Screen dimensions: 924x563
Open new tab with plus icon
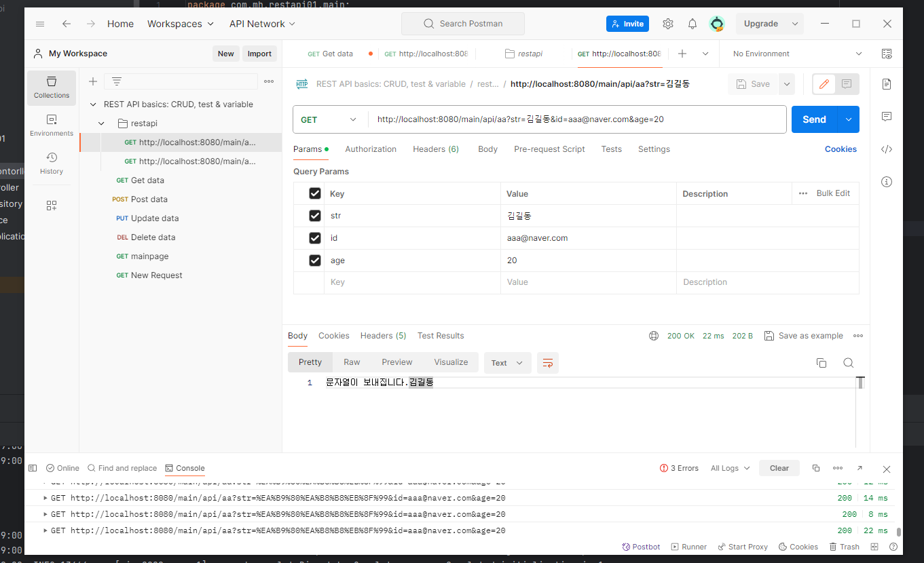pos(682,54)
